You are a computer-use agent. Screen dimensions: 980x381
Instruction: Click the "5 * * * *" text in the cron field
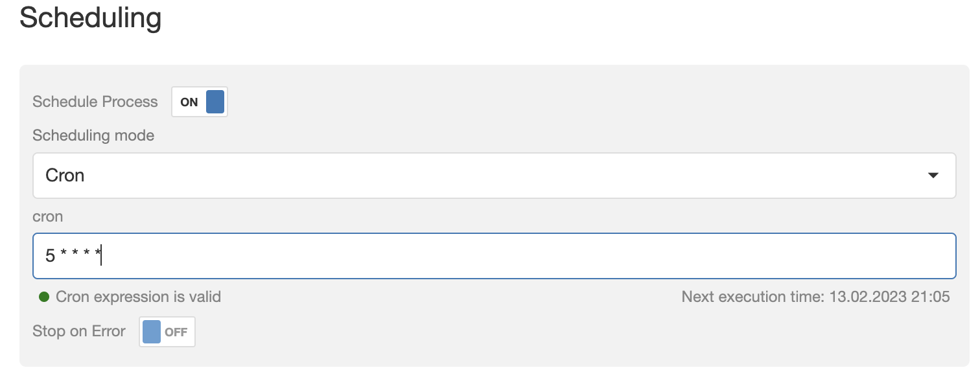73,256
